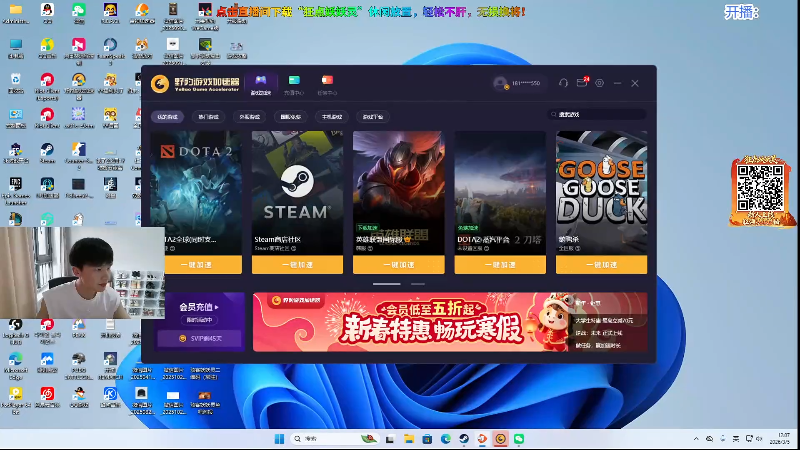The height and width of the screenshot is (450, 800).
Task: Click server info icon under Goose Goose Duck title
Action: (577, 248)
